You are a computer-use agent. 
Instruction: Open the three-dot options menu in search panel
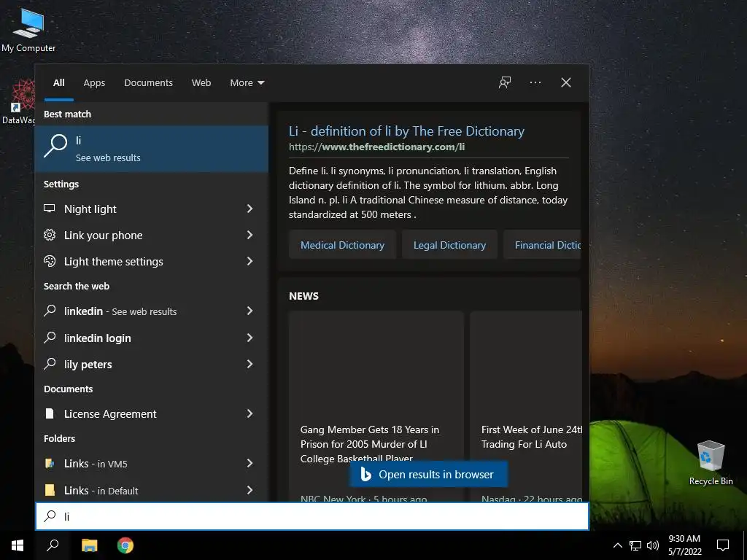click(x=535, y=82)
